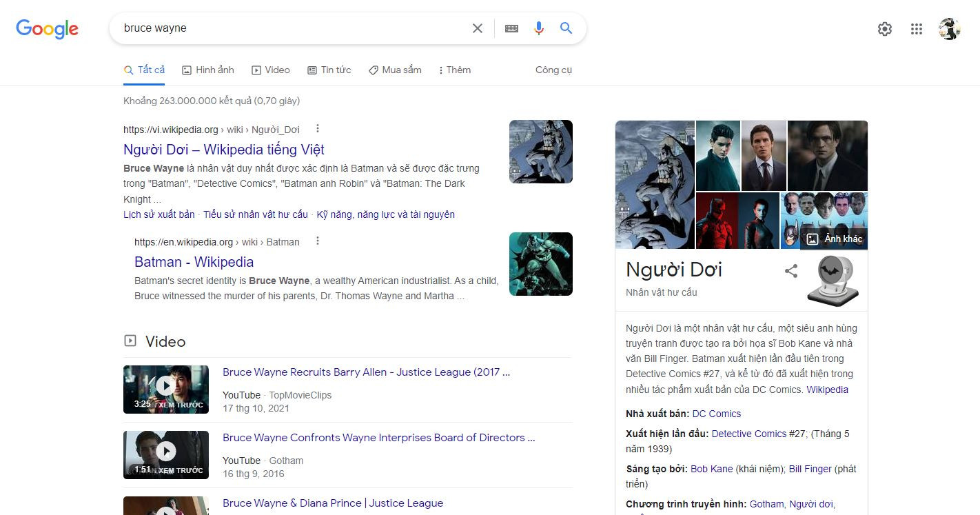
Task: Switch to the Tin tức tab
Action: pos(329,70)
